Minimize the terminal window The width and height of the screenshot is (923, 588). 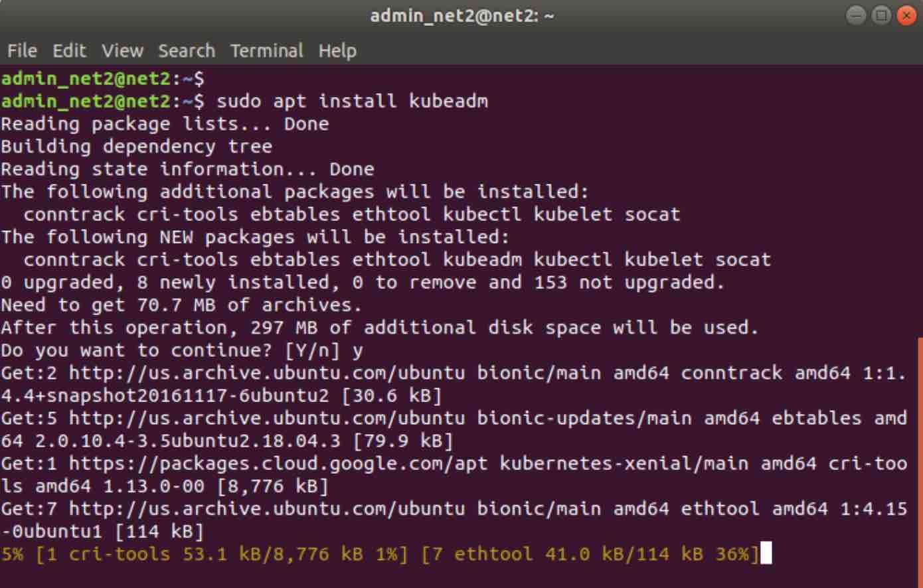[857, 15]
